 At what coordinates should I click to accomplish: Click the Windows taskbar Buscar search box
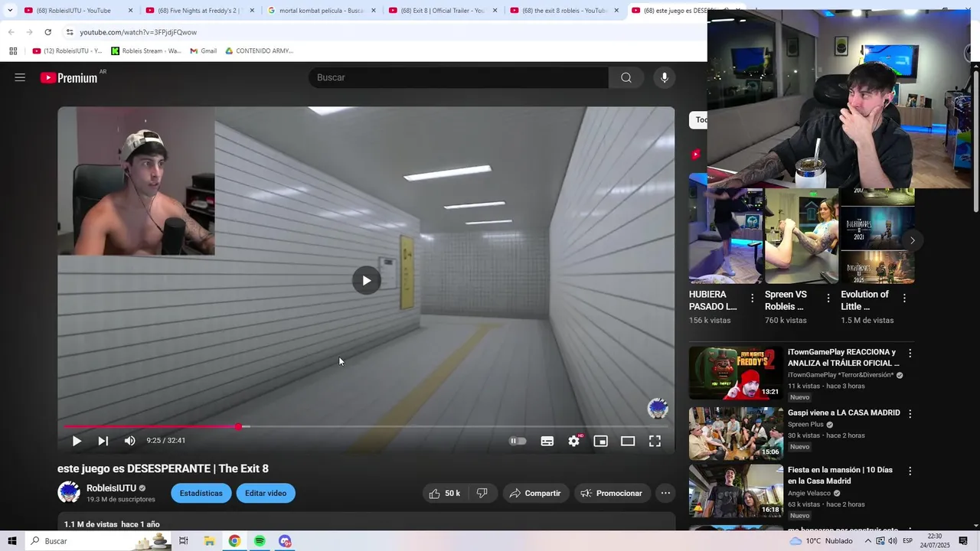click(x=97, y=541)
